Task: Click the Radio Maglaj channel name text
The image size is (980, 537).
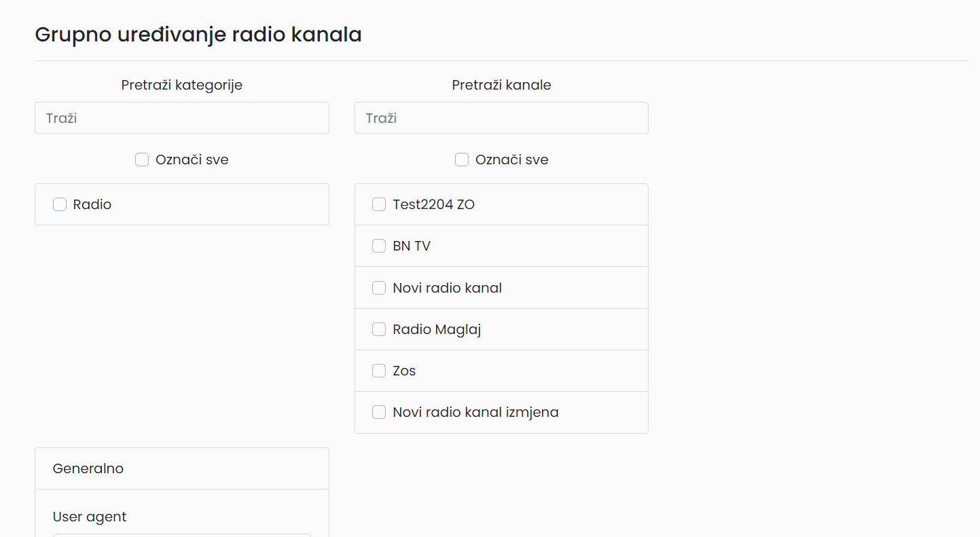Action: click(x=437, y=329)
